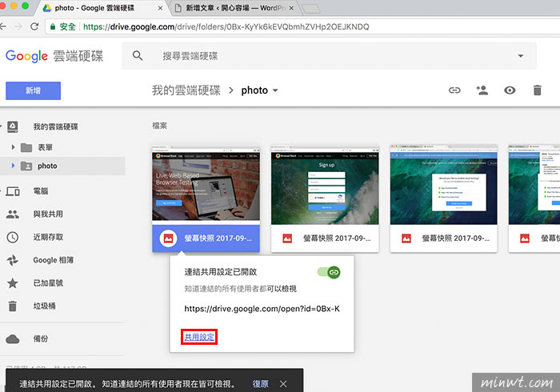The width and height of the screenshot is (560, 392).
Task: Go to 我的雲端硬碟 in breadcrumb
Action: pos(186,90)
